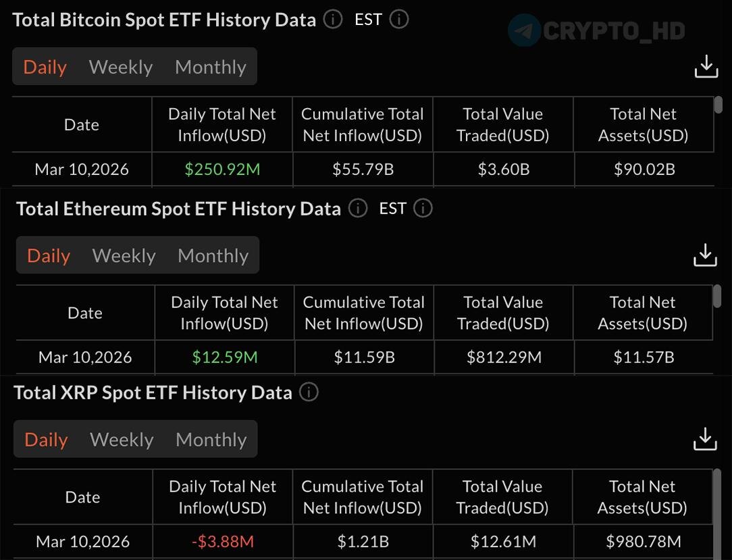Click info icon beside XRP Spot ETF title
732x560 pixels.
[x=309, y=392]
